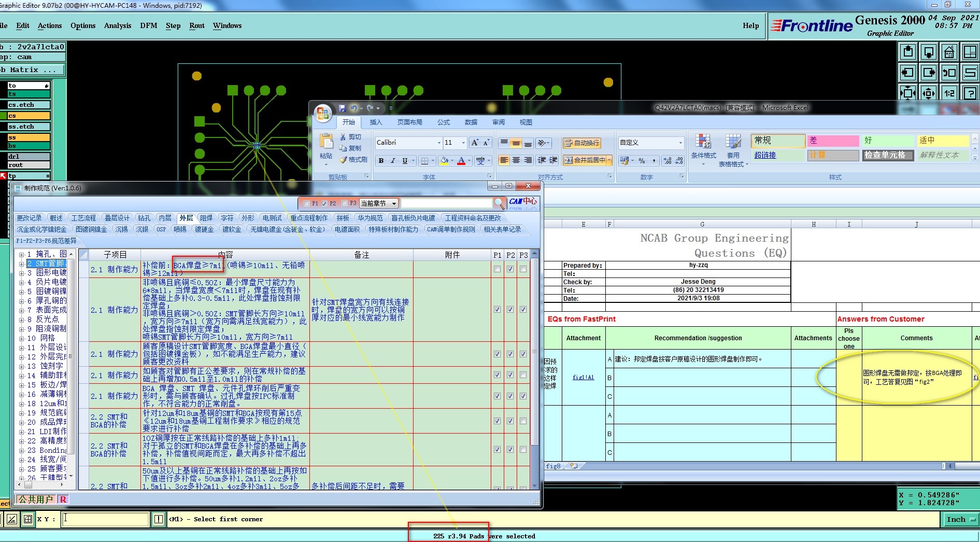Screen dimensions: 980x542
Task: Switch to the 阻焊 tab in 制作规范
Action: 206,218
